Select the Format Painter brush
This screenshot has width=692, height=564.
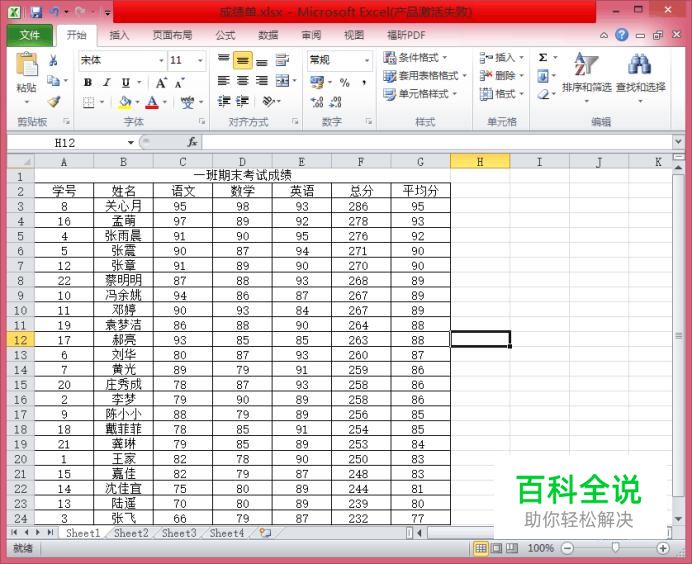pos(54,102)
